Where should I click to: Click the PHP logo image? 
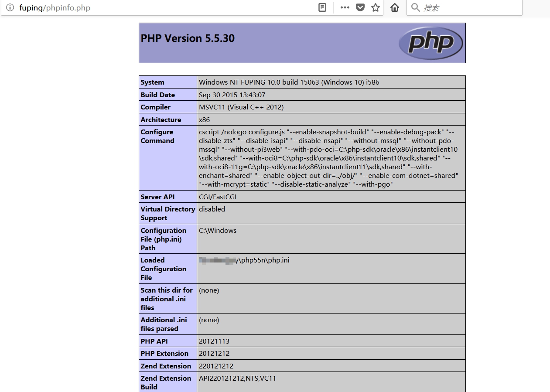(x=430, y=43)
